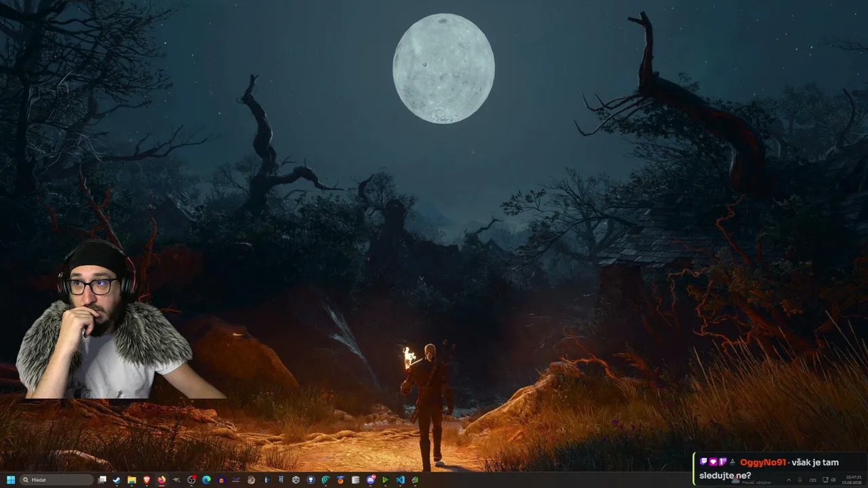Open Steam from the taskbar
868x488 pixels.
(117, 480)
